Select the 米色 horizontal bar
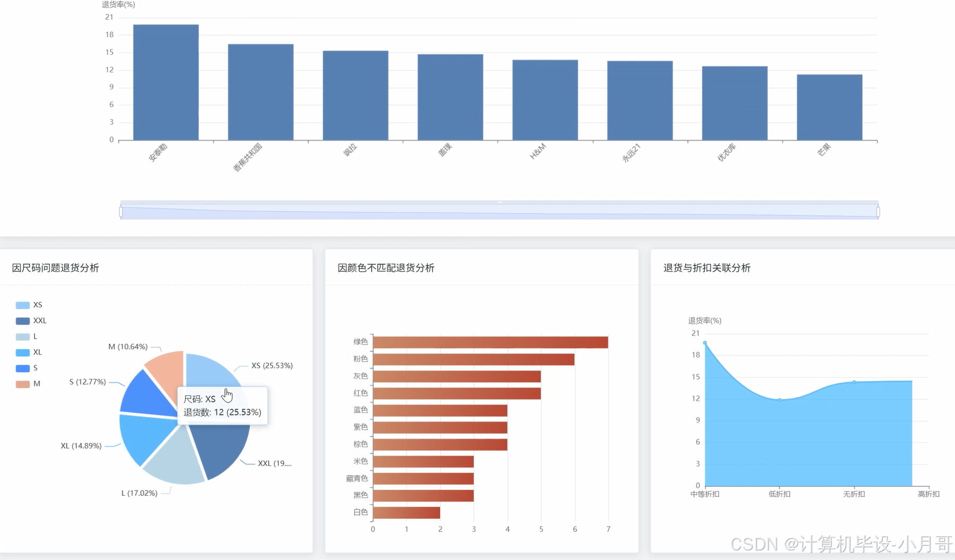This screenshot has height=560, width=955. point(423,462)
